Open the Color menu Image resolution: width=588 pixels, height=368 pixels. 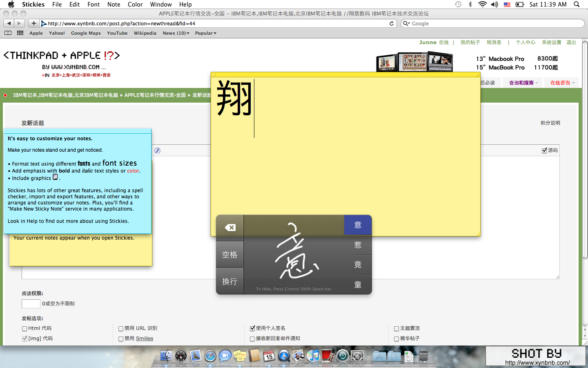pyautogui.click(x=135, y=4)
